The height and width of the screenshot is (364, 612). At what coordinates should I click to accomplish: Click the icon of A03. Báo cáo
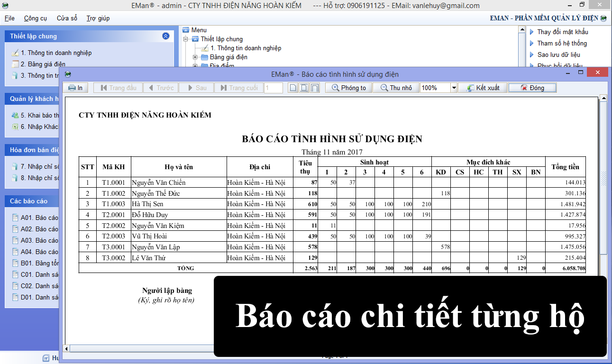coord(15,240)
